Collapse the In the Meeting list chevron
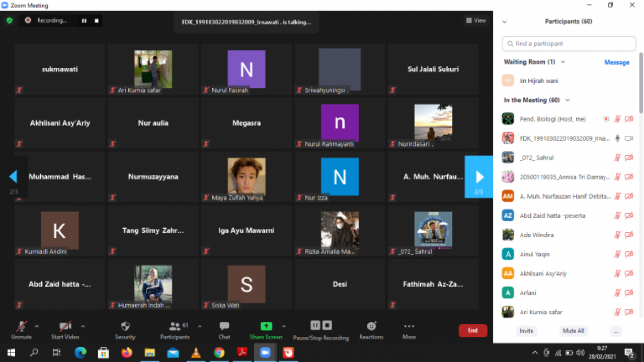This screenshot has height=362, width=644. point(568,101)
